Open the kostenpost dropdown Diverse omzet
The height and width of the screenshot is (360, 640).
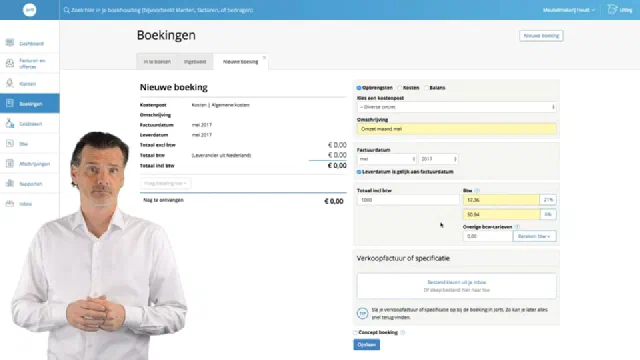coord(456,107)
